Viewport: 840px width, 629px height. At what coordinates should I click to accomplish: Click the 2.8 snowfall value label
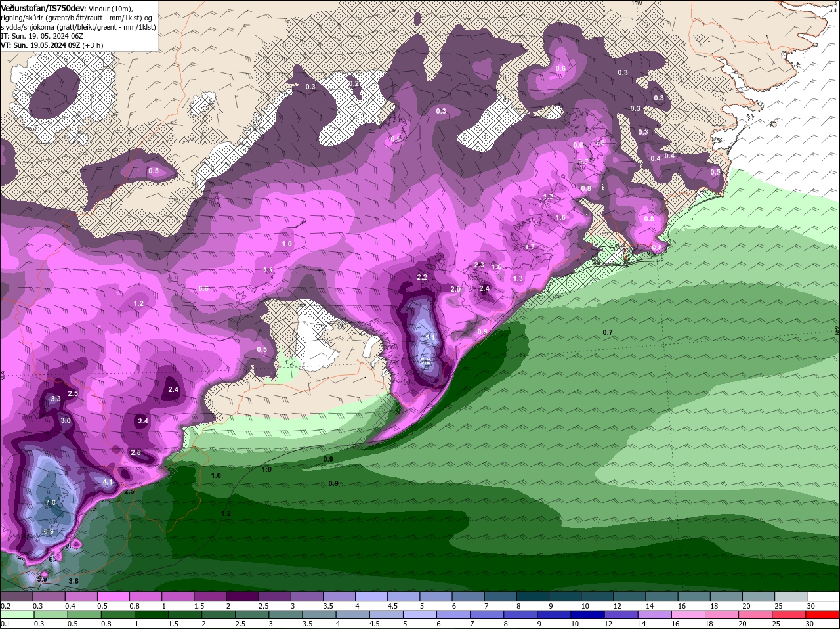pos(136,452)
